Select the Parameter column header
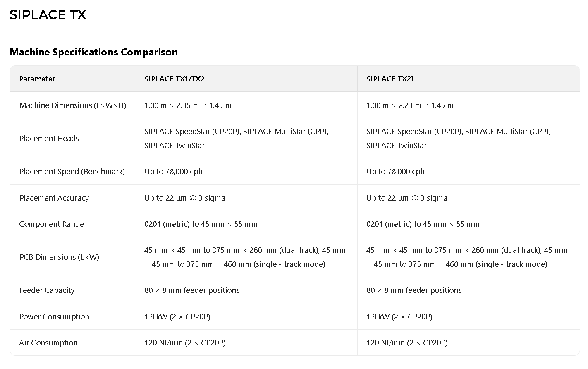The height and width of the screenshot is (369, 588). [37, 79]
